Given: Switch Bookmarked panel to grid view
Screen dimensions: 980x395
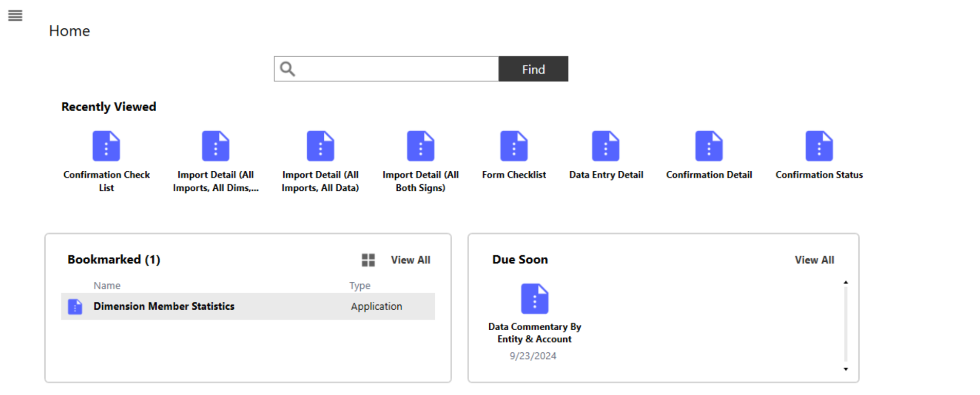Looking at the screenshot, I should click(x=368, y=260).
